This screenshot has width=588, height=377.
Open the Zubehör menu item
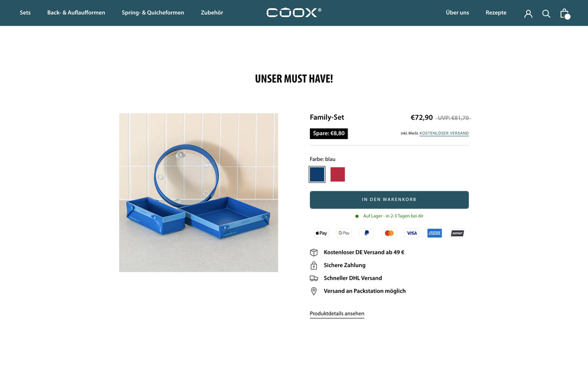point(212,13)
